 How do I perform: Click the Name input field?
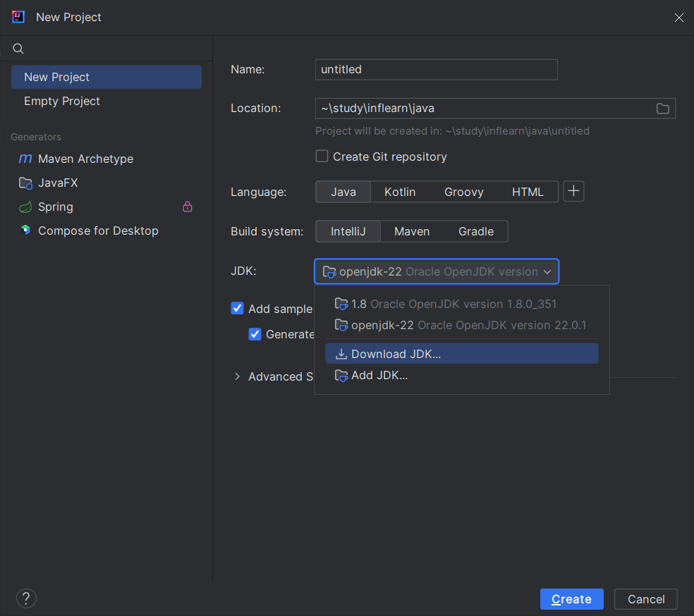click(436, 70)
